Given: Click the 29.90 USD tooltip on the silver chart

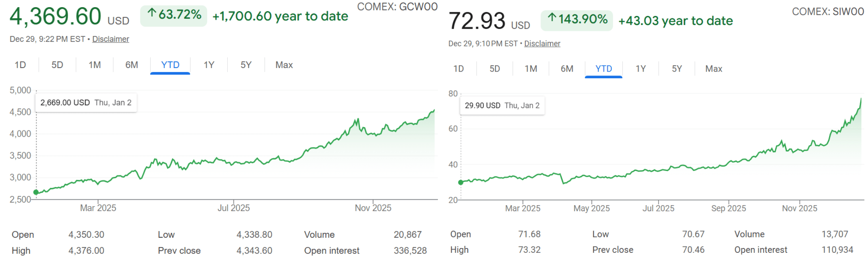Looking at the screenshot, I should (502, 105).
